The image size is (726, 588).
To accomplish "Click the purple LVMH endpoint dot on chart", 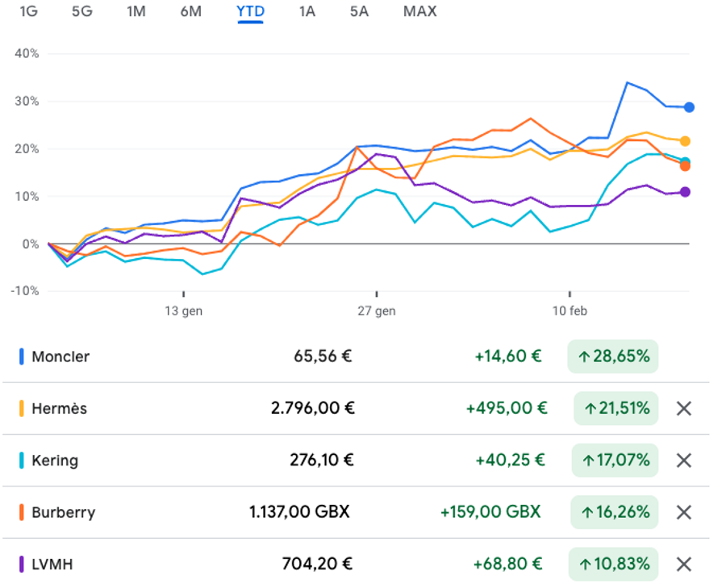I will (685, 192).
